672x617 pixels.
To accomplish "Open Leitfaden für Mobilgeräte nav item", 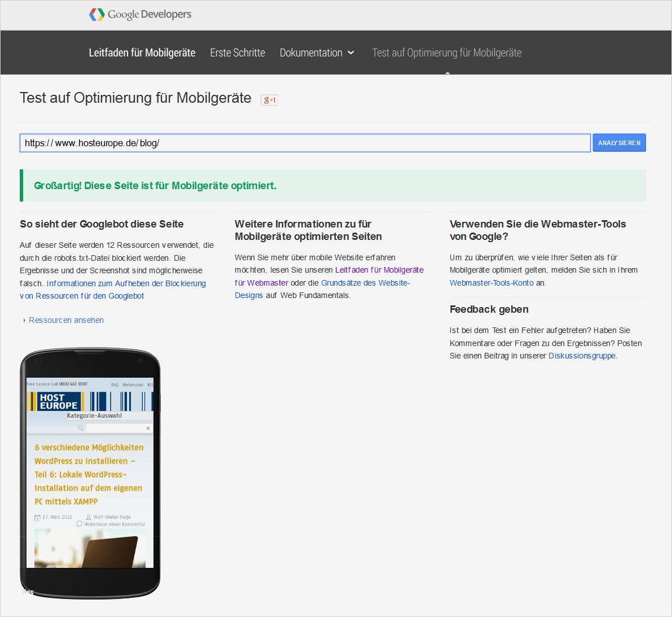I will coord(142,52).
